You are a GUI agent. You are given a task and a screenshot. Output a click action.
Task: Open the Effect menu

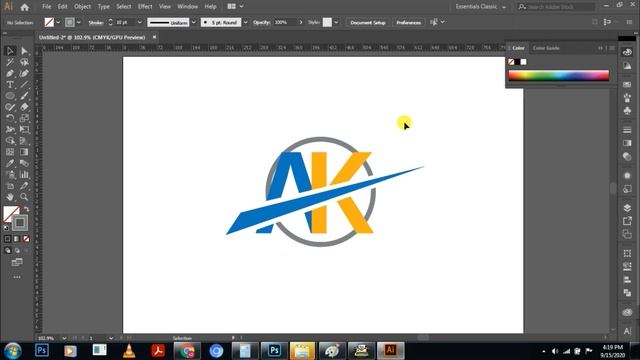(145, 7)
